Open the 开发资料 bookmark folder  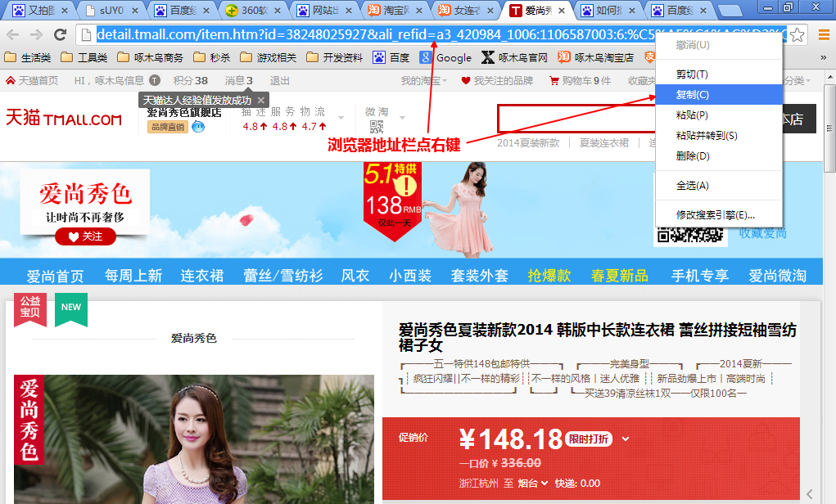[334, 57]
